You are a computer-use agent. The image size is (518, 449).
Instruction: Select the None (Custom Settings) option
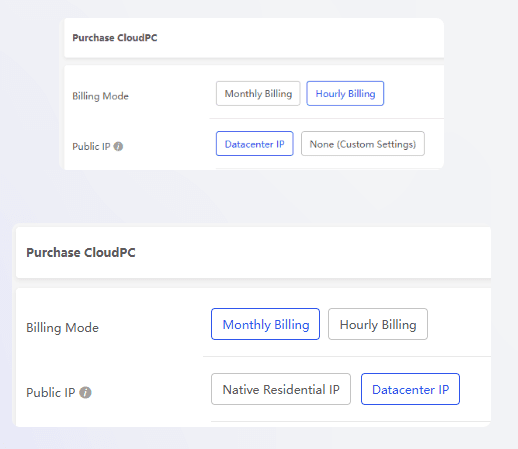click(x=363, y=144)
